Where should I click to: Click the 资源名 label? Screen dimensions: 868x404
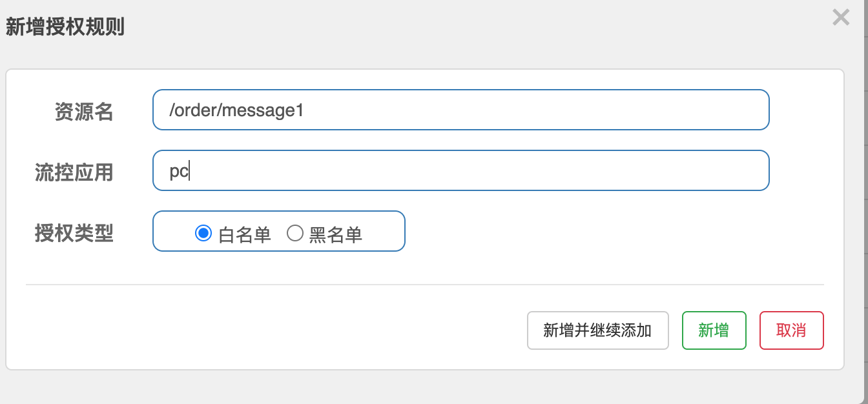pyautogui.click(x=84, y=112)
